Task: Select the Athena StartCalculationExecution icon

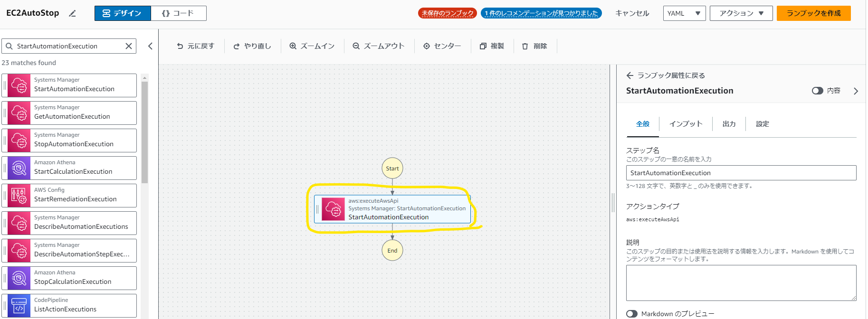Action: tap(19, 168)
